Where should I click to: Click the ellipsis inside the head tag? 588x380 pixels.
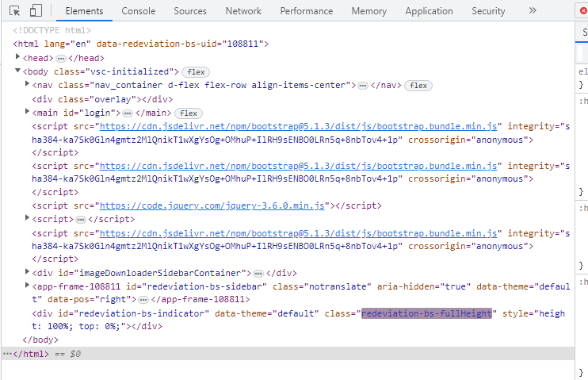[61, 59]
